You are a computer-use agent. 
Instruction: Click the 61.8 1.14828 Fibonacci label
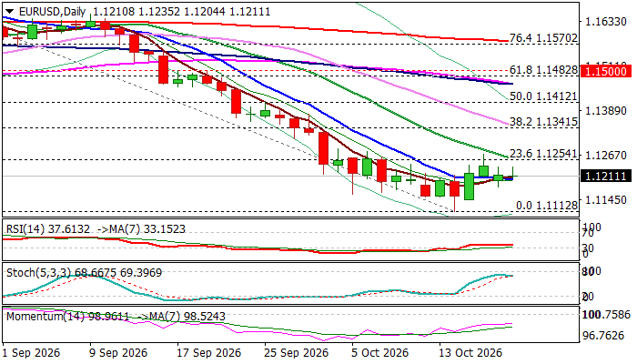543,70
